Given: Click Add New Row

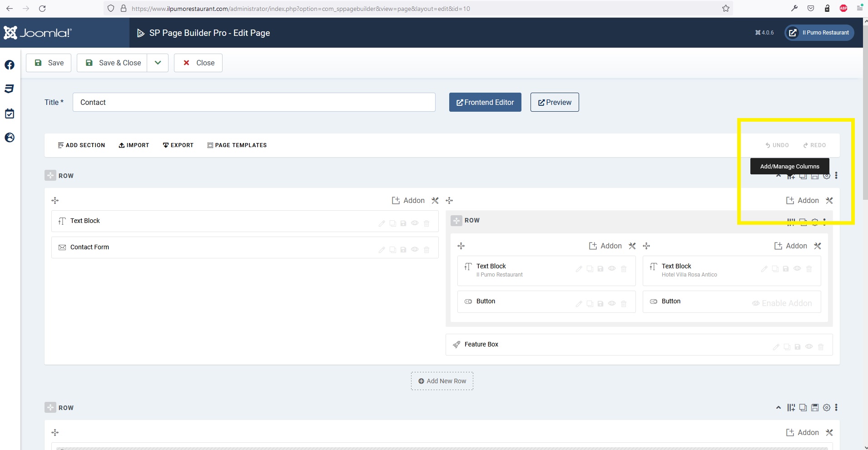Looking at the screenshot, I should tap(442, 381).
